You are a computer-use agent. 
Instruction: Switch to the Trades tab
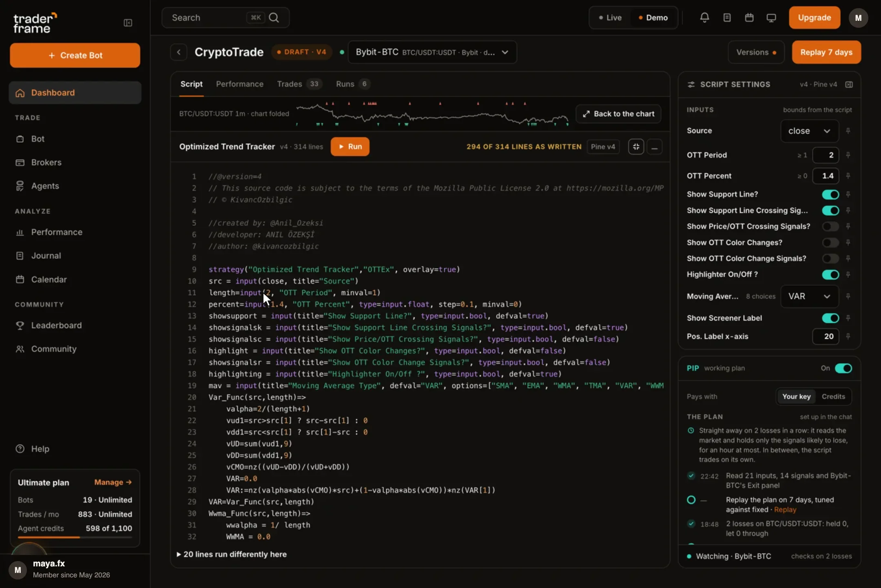(x=300, y=84)
